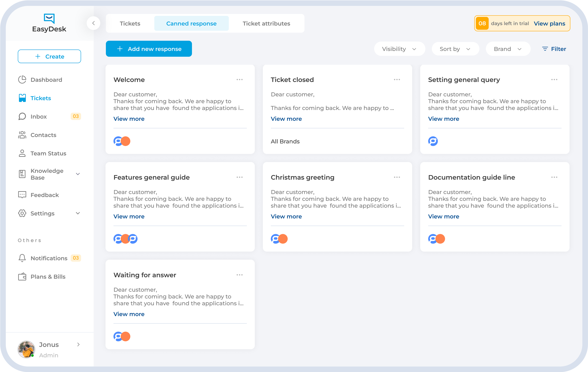Screen dimensions: 588x372
Task: Open the Sort by dropdown
Action: [455, 49]
